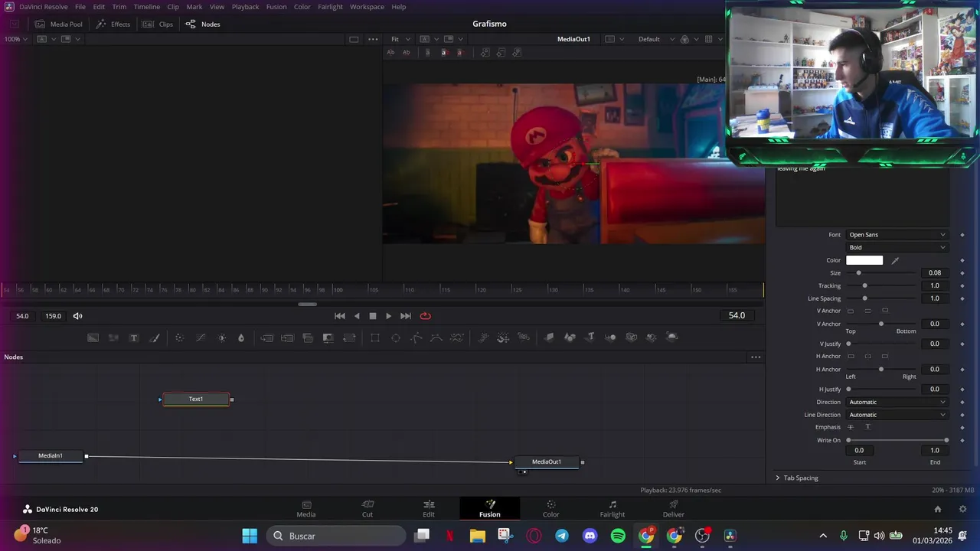Add an Ellipse mask from the toolbar
980x551 pixels.
pyautogui.click(x=396, y=337)
